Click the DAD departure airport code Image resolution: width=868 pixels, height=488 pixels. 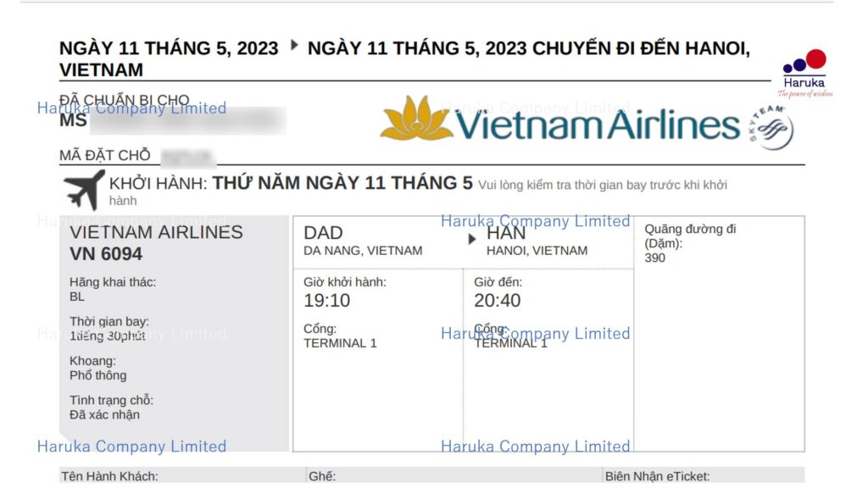tap(323, 233)
